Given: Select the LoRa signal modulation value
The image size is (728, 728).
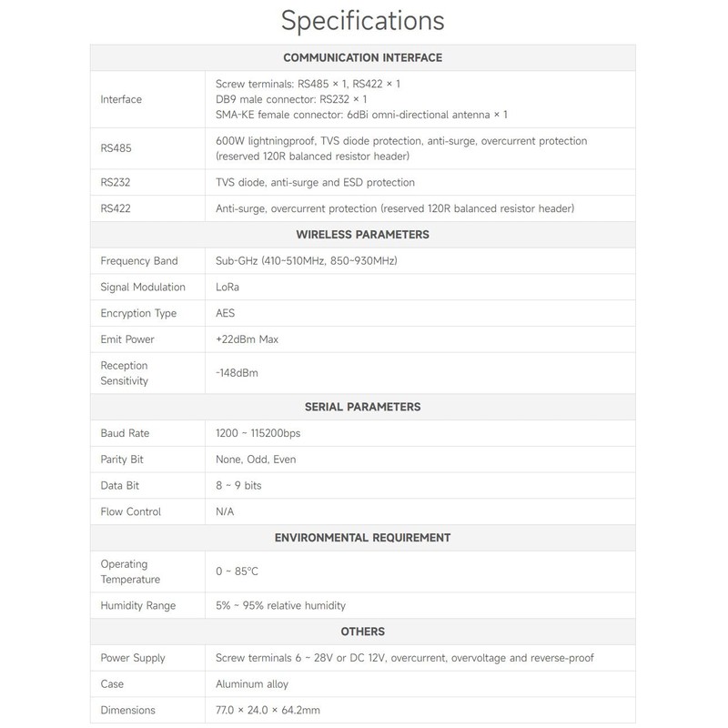Looking at the screenshot, I should tap(227, 287).
